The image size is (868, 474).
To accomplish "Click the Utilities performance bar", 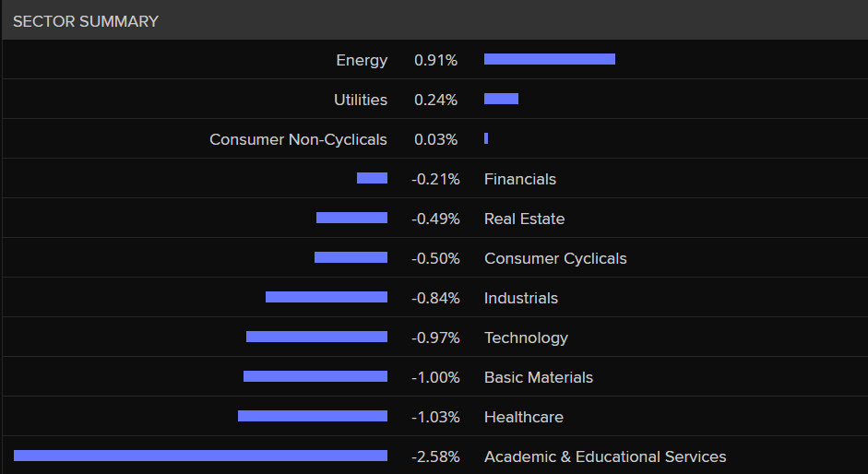I will pyautogui.click(x=501, y=99).
